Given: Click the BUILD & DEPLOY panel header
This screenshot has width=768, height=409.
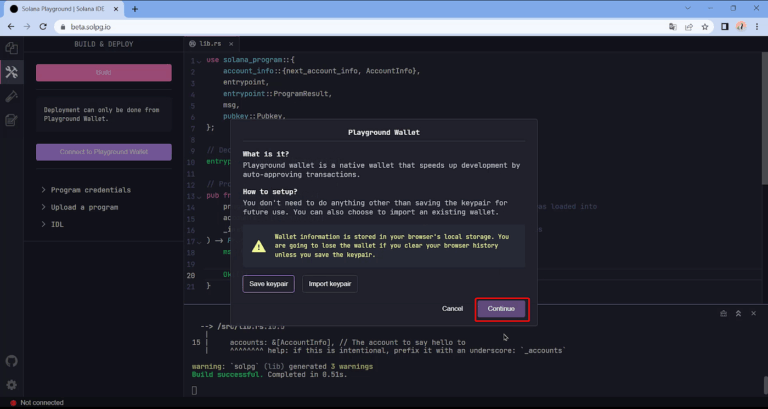Looking at the screenshot, I should (104, 44).
